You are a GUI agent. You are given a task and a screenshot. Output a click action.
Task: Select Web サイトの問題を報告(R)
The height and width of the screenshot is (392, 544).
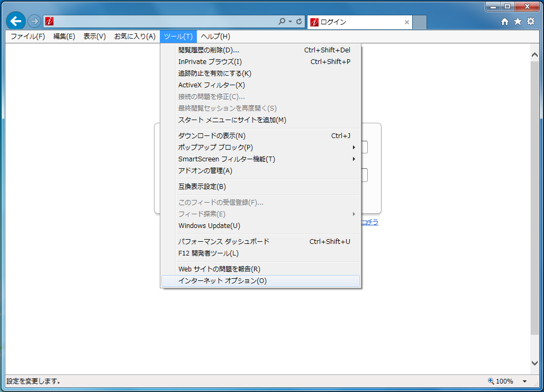[260, 269]
